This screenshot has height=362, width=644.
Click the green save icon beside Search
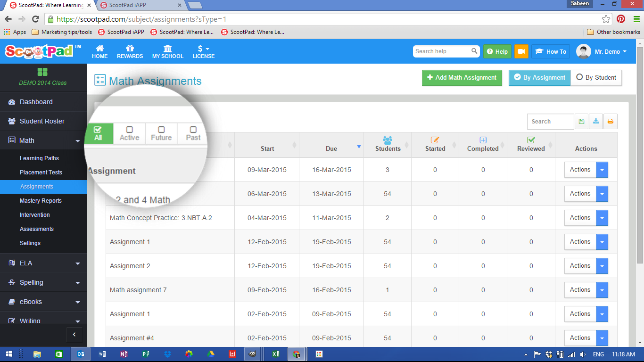click(581, 122)
